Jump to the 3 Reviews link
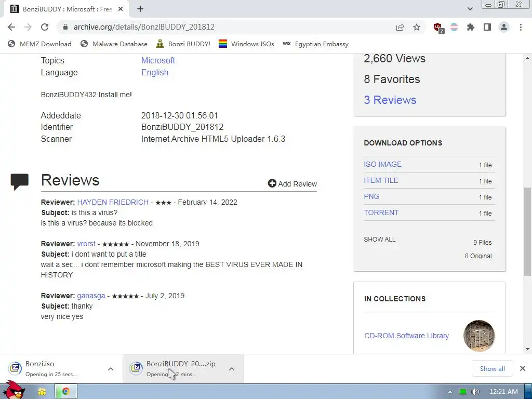Screen dimensions: 532x399 pos(390,100)
